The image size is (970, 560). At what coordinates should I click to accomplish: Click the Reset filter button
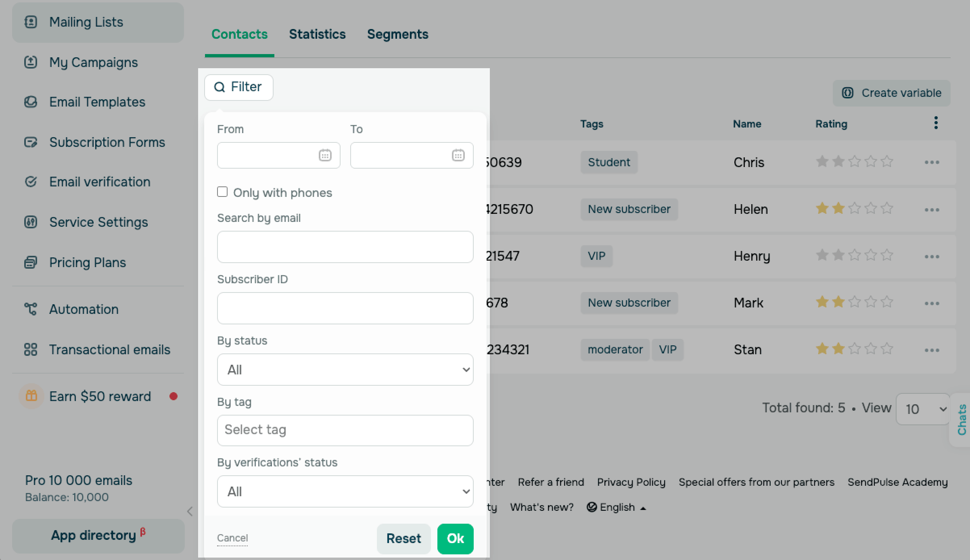403,539
